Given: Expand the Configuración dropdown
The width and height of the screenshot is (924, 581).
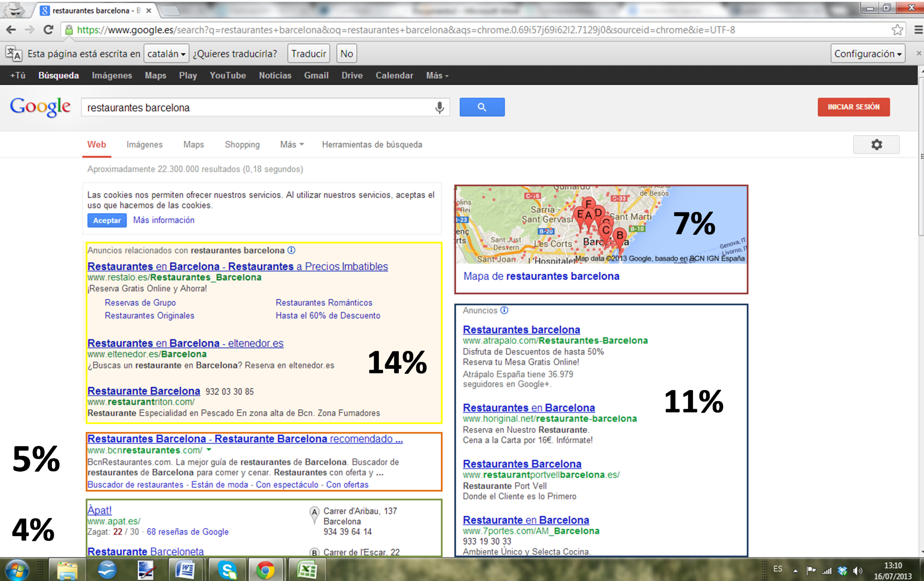Looking at the screenshot, I should pyautogui.click(x=867, y=54).
